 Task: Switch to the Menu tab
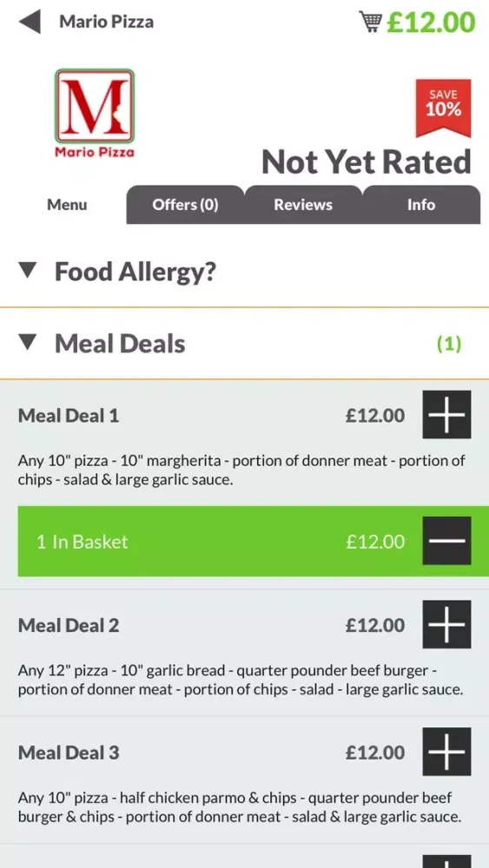(x=67, y=205)
